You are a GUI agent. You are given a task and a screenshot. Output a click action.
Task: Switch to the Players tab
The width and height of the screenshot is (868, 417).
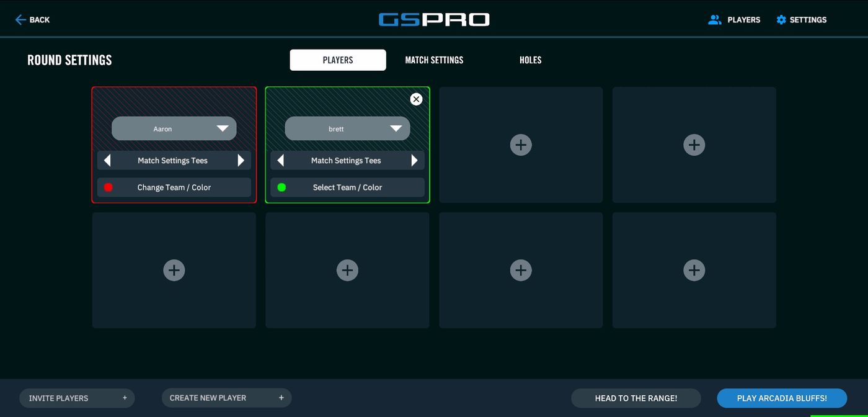tap(338, 60)
